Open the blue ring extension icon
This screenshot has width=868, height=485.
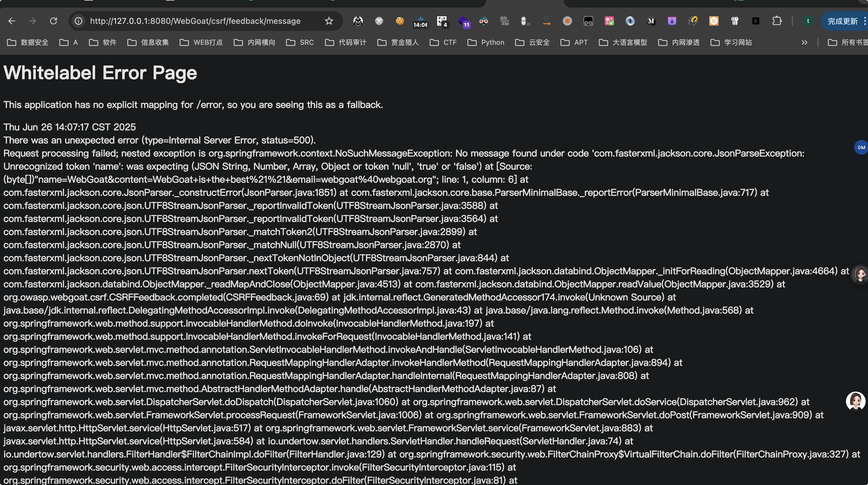pyautogui.click(x=630, y=21)
